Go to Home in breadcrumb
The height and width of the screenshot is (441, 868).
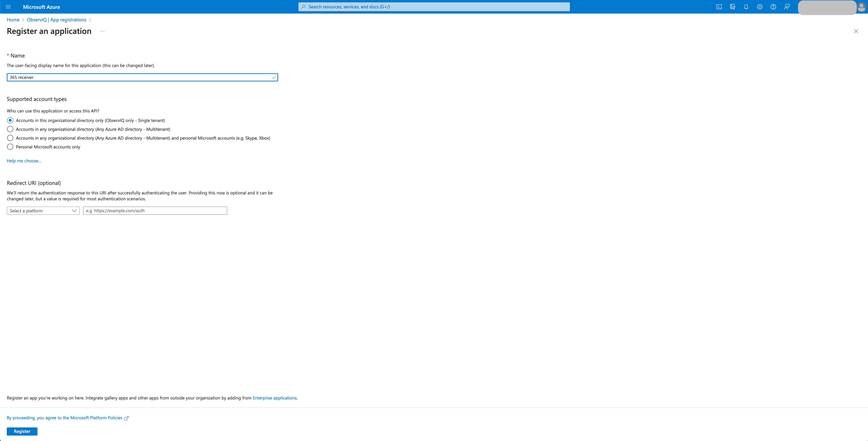click(x=13, y=20)
